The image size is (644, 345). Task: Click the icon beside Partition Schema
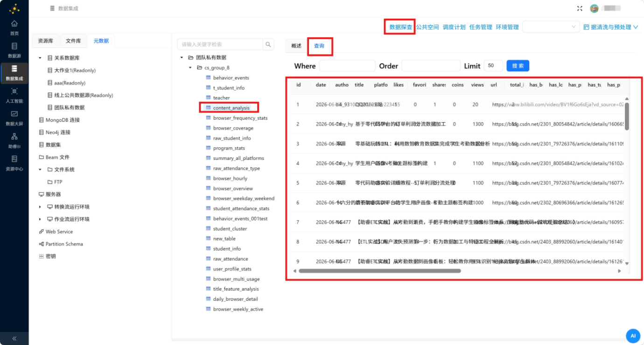tap(42, 244)
